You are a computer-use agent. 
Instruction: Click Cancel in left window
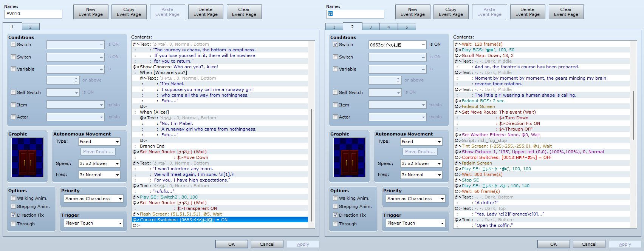point(267,244)
